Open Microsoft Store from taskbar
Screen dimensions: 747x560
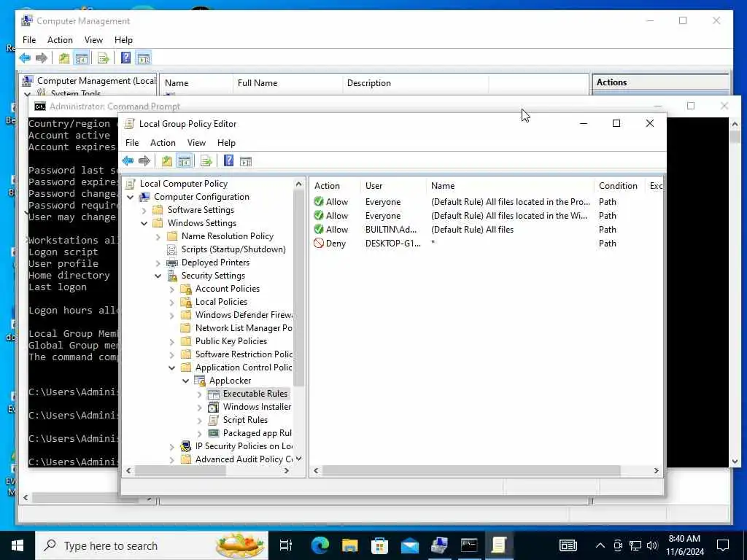click(379, 545)
